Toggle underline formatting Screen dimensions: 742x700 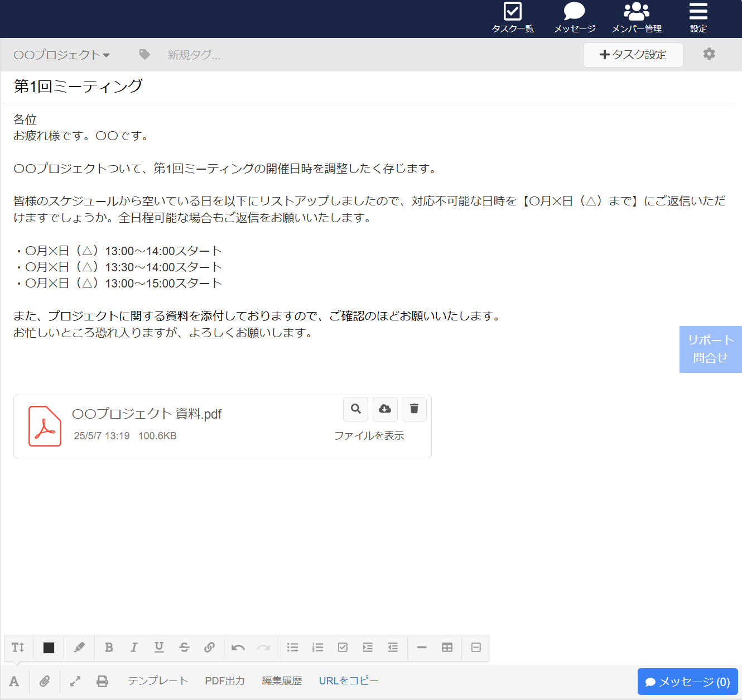tap(159, 648)
